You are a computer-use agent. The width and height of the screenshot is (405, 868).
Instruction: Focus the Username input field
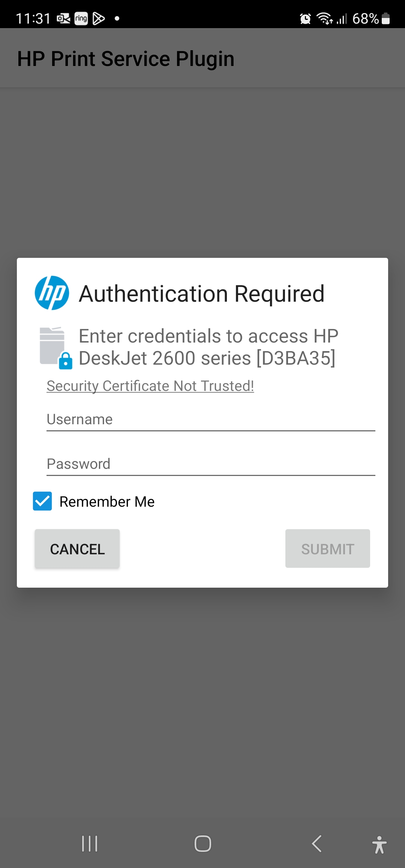210,420
